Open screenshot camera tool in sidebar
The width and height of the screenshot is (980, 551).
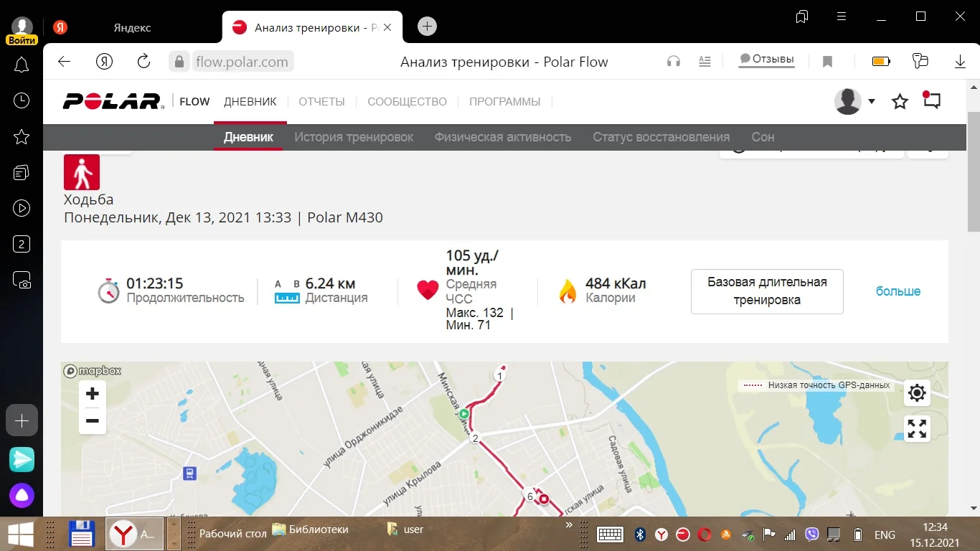(x=22, y=281)
